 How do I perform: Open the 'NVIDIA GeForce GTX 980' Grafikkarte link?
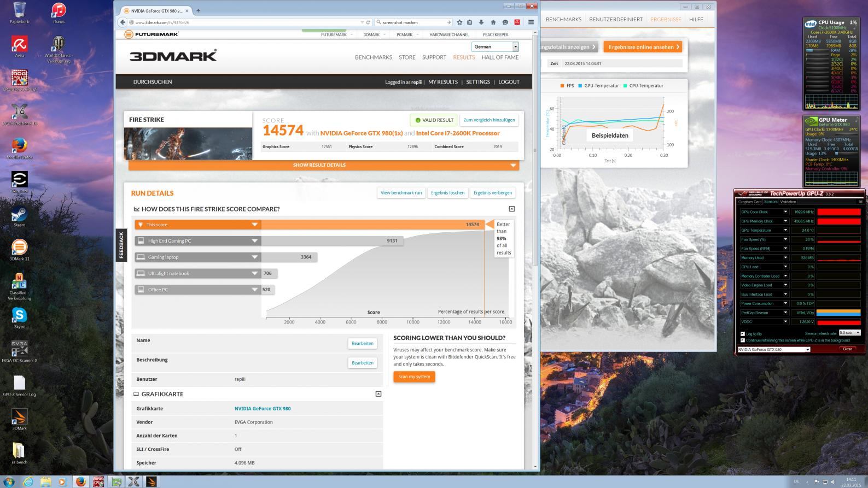pos(263,409)
